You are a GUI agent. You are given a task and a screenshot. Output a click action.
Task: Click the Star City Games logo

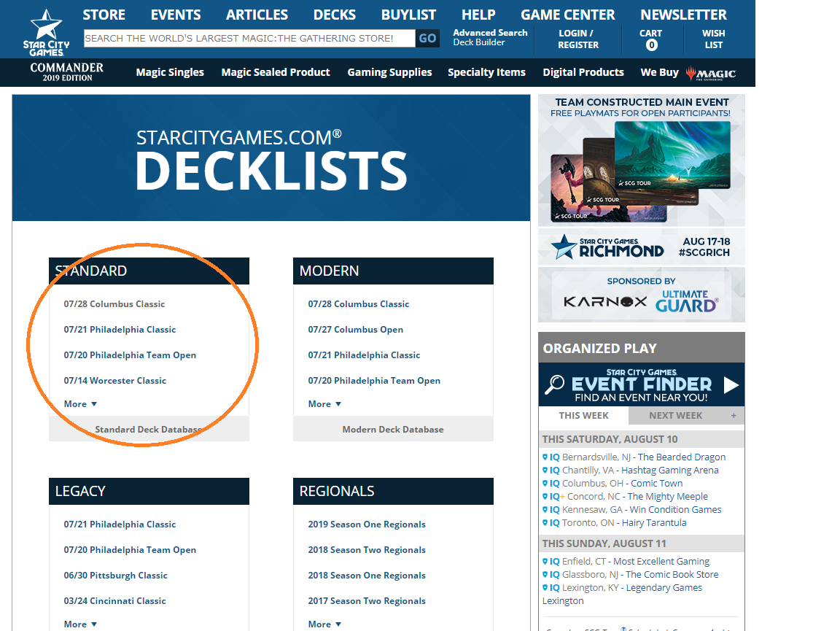coord(46,32)
